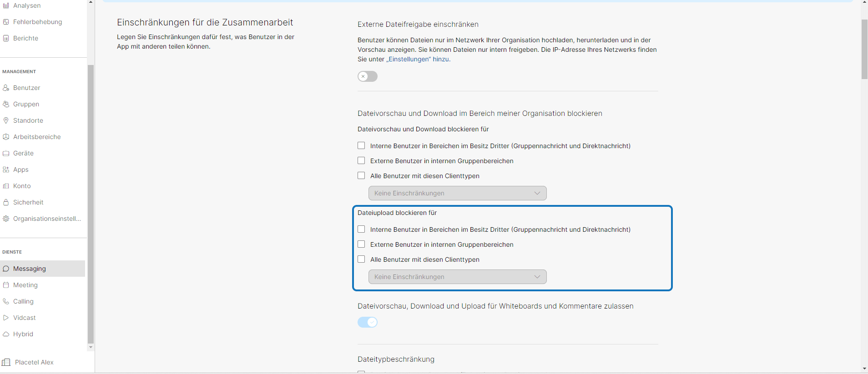Open the Arbeitsbereiche section

(x=37, y=137)
